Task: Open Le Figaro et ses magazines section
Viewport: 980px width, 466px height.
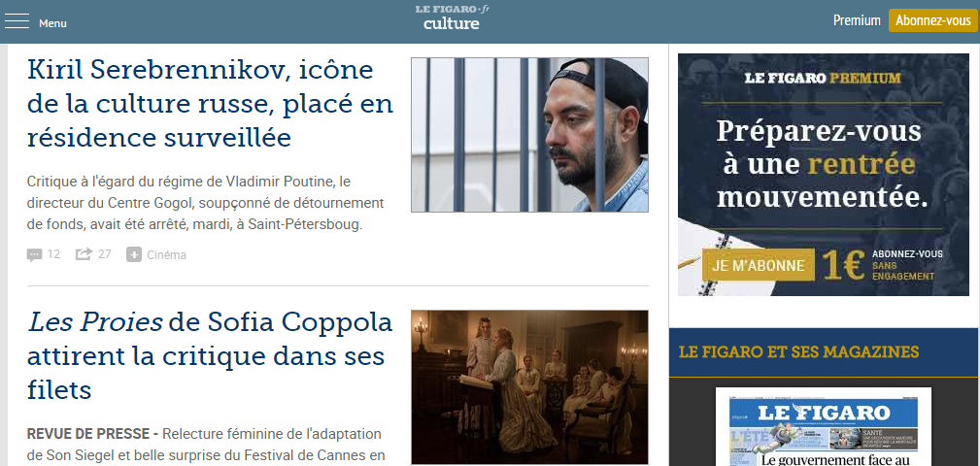Action: (x=798, y=351)
